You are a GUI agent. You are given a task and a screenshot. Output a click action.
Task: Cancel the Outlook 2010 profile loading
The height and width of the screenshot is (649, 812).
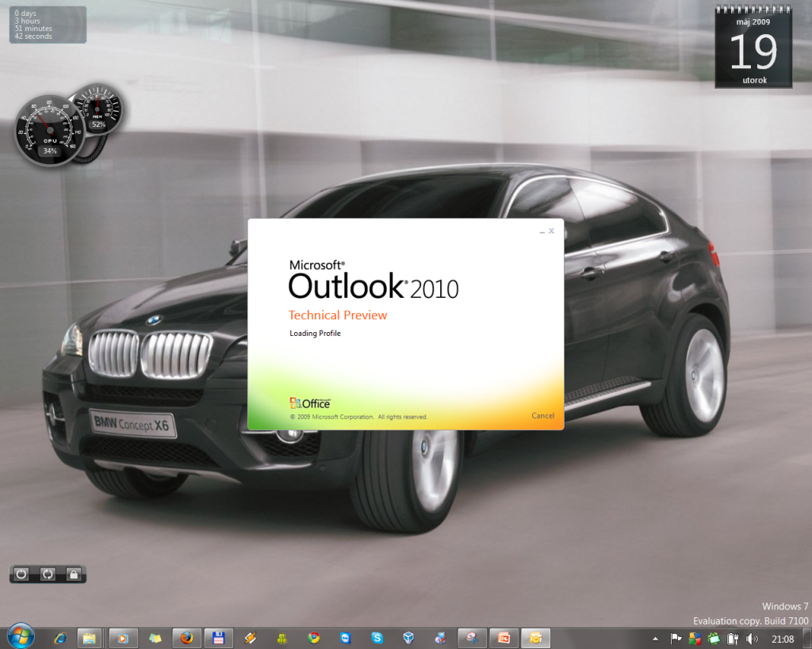(x=542, y=415)
